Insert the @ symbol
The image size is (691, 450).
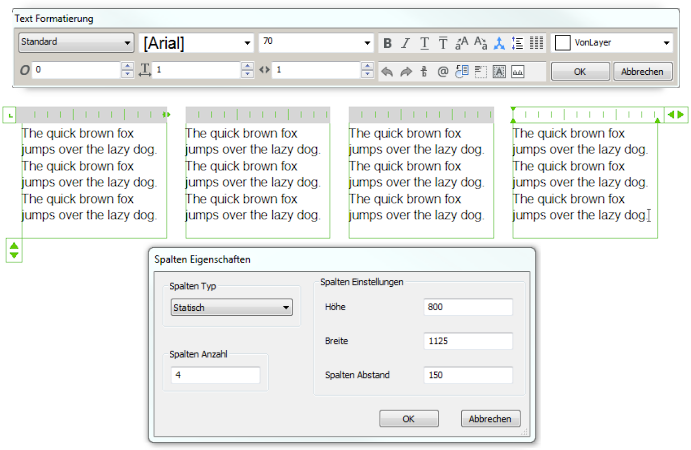[x=443, y=72]
